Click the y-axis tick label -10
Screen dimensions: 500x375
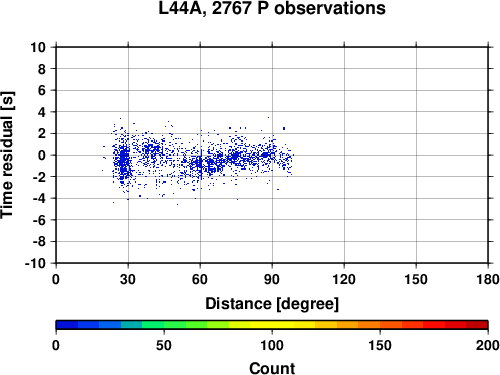(35, 263)
